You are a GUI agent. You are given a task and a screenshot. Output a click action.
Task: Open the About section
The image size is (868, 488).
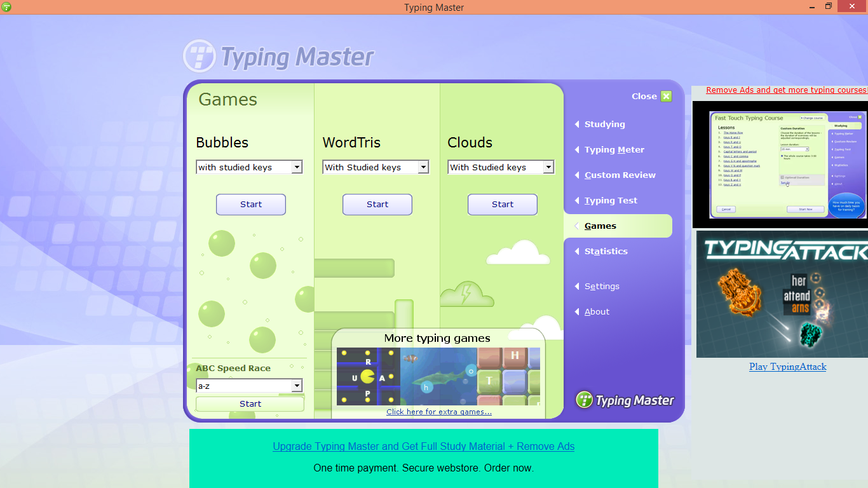pyautogui.click(x=597, y=312)
